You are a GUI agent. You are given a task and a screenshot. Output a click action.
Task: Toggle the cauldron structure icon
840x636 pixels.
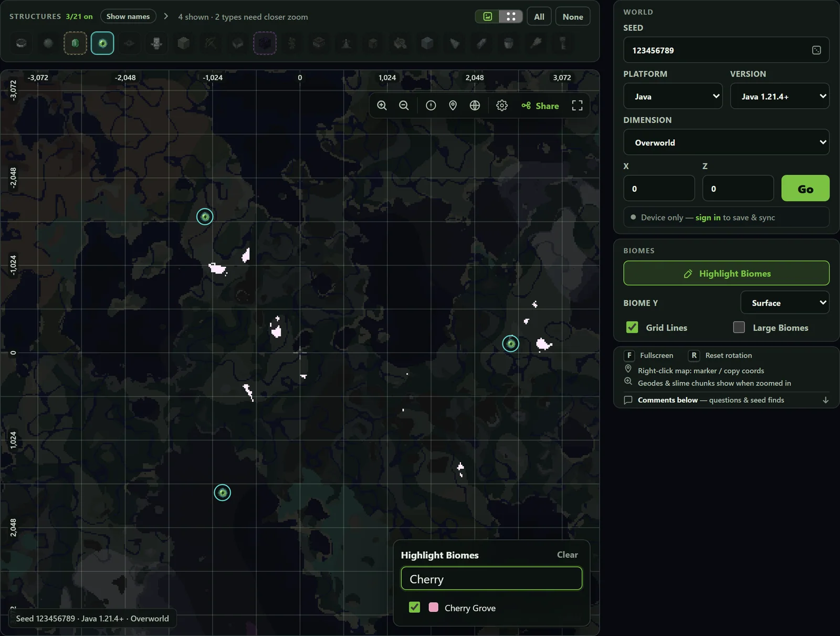coord(508,43)
